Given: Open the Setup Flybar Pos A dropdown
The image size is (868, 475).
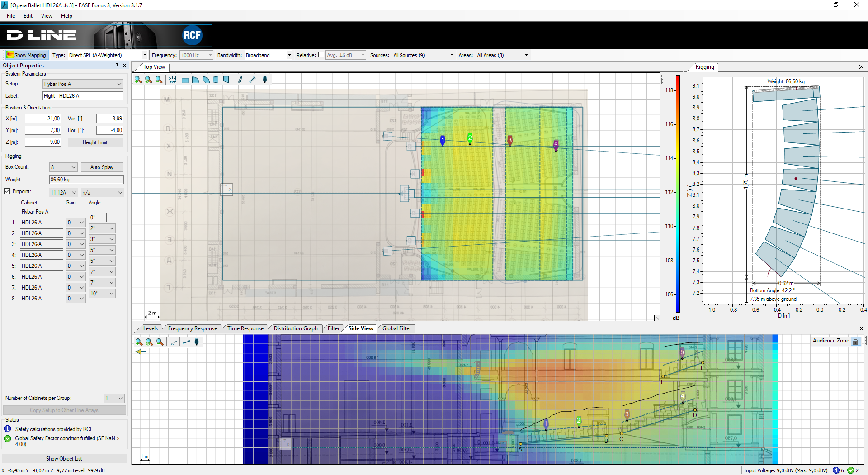Looking at the screenshot, I should 83,84.
